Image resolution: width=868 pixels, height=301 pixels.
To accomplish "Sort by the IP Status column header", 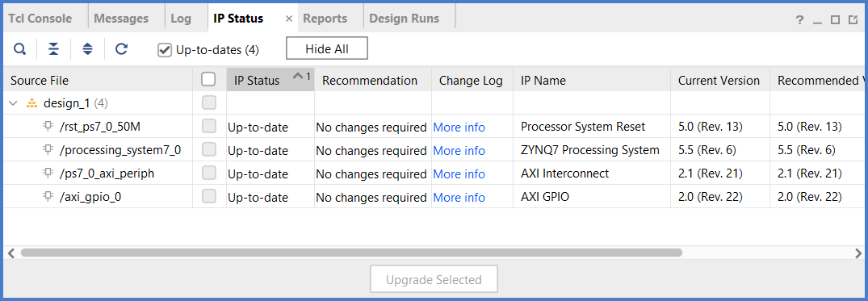I will coord(270,80).
